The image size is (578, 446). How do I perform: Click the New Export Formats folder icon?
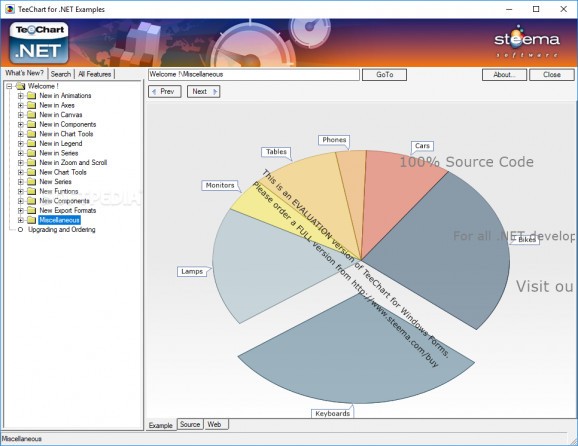tap(31, 211)
